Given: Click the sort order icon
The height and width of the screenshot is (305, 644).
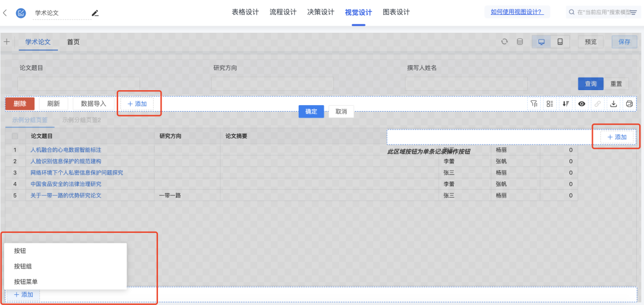Looking at the screenshot, I should [x=565, y=104].
